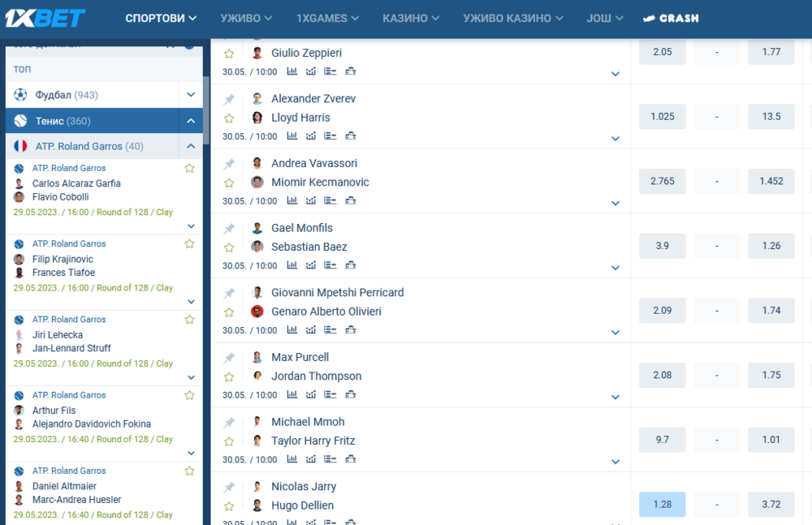
Task: Select highlighted 1.28 odds for Nicolas Jarry
Action: [662, 504]
